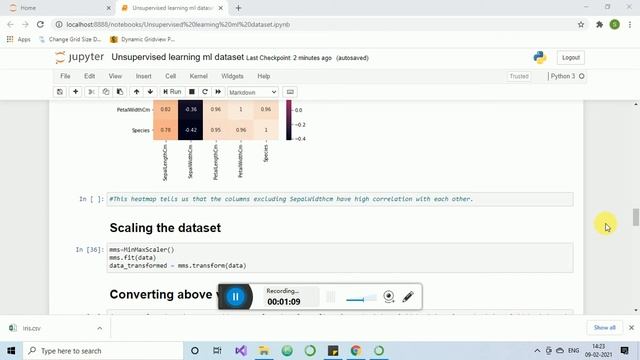Select the MinMaxScaler code cell

coord(340,258)
